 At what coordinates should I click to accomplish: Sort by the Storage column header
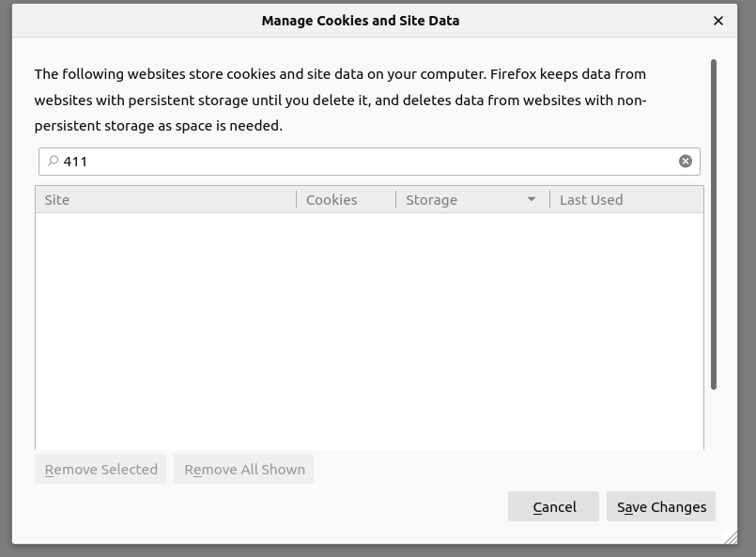pyautogui.click(x=460, y=200)
